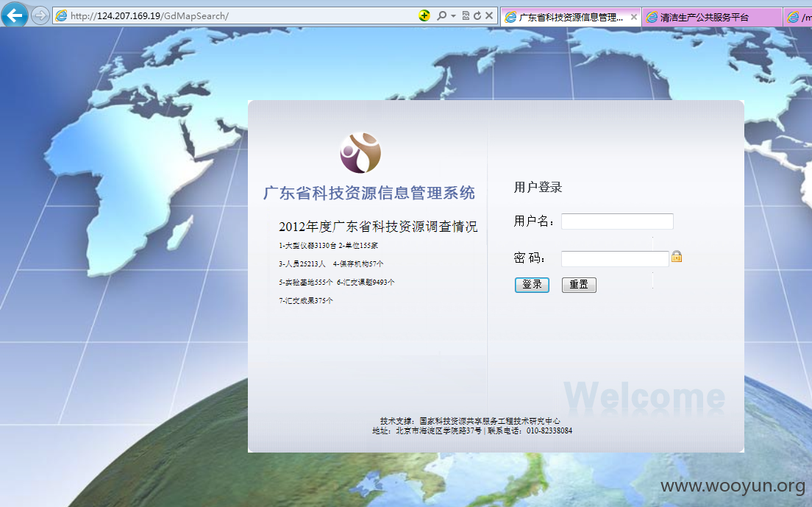Image resolution: width=812 pixels, height=507 pixels.
Task: Click the 2012年度广东省科技资源调查情况 heading
Action: pos(378,227)
